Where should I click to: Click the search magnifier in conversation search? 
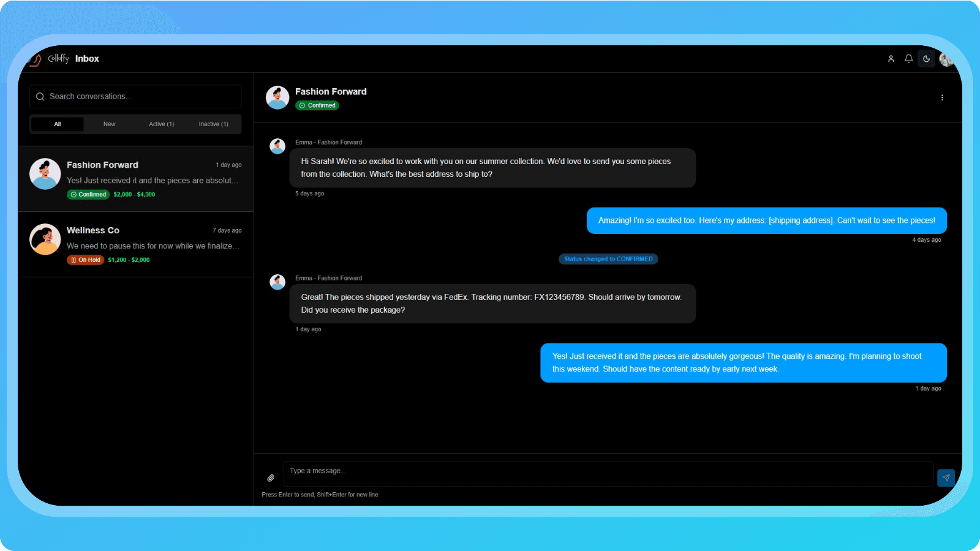click(40, 96)
